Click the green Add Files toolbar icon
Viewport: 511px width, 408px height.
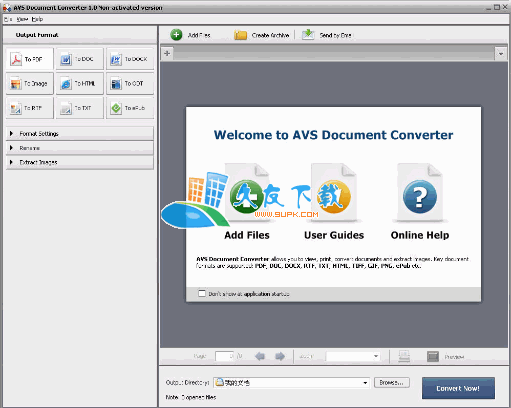(x=176, y=35)
